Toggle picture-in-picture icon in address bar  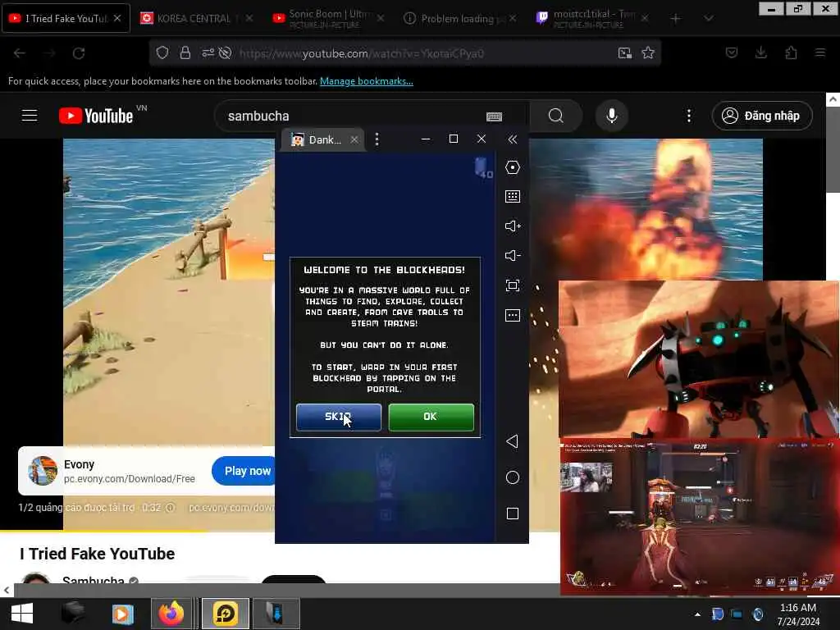coord(624,53)
